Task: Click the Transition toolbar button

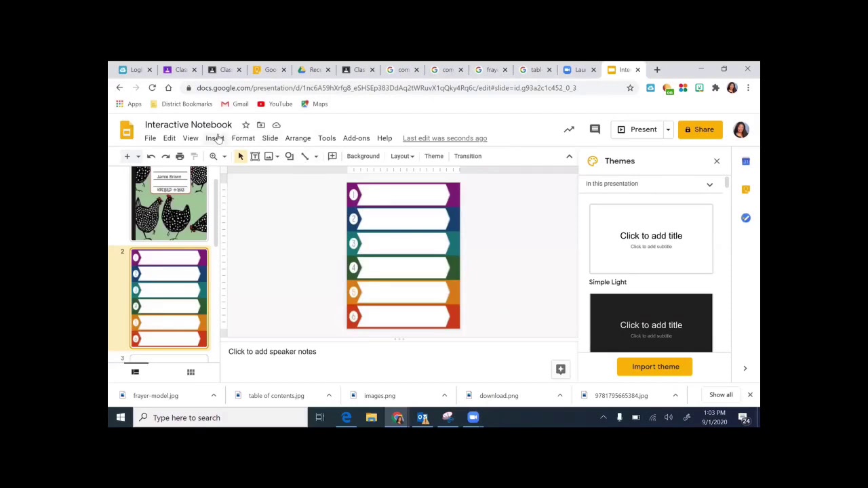Action: click(468, 156)
